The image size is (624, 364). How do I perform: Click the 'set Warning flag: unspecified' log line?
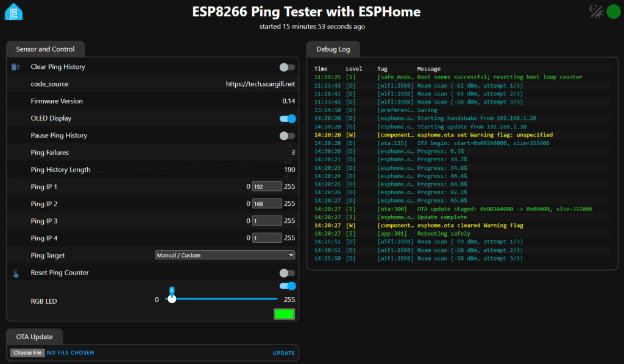tap(462, 135)
